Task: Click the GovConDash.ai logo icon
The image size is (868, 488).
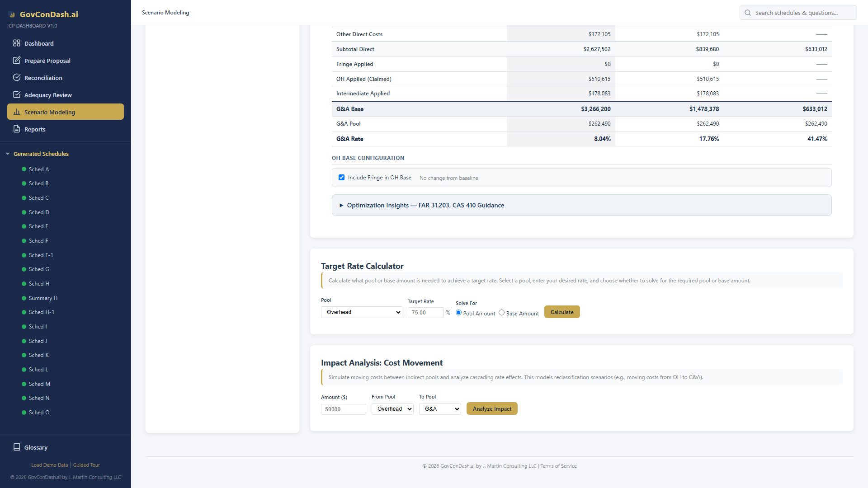Action: 12,14
